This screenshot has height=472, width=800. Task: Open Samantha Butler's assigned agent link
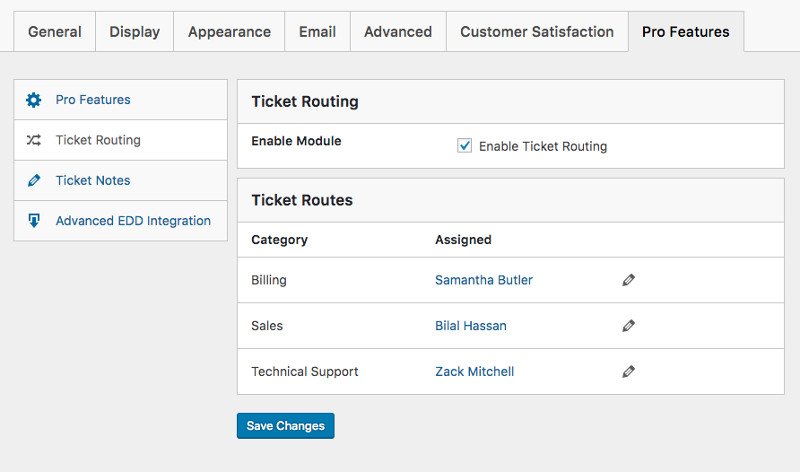(484, 281)
